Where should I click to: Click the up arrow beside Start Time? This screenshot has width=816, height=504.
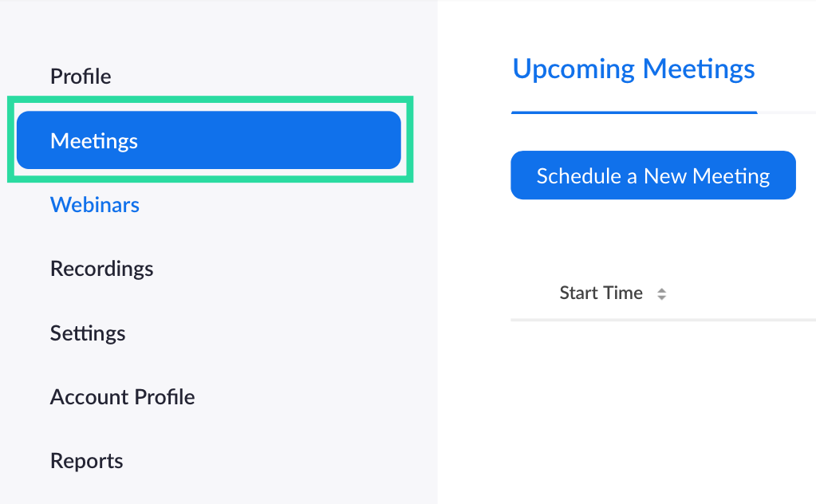661,290
